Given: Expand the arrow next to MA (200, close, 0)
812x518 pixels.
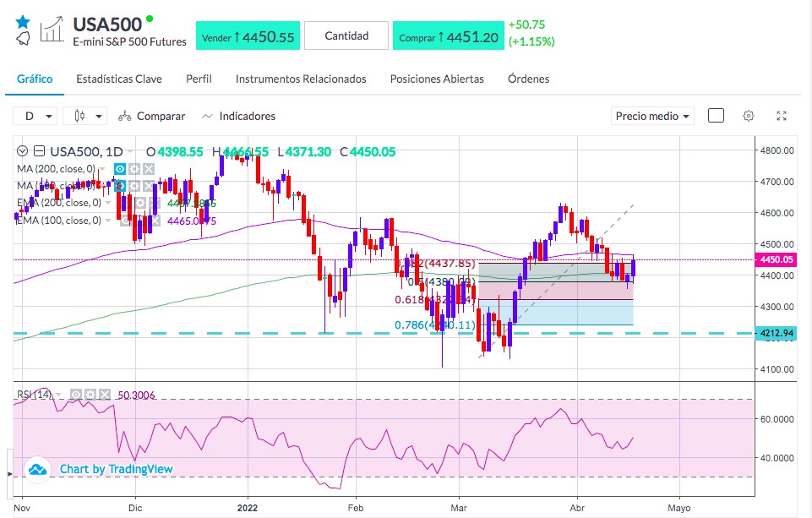Looking at the screenshot, I should tap(102, 169).
